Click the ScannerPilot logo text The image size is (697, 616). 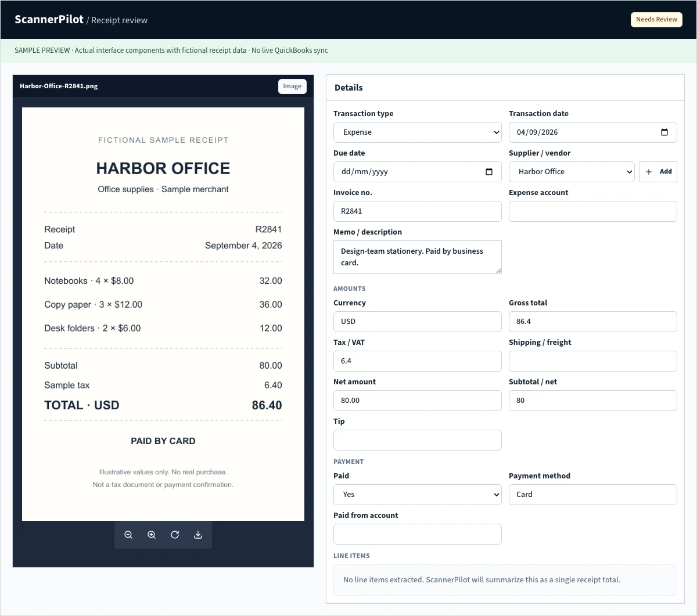(x=49, y=19)
